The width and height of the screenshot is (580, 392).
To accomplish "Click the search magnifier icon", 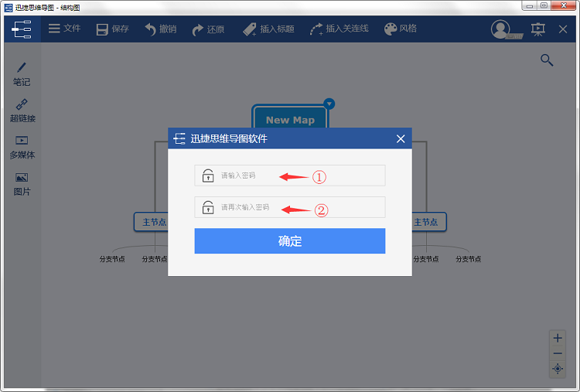I will (546, 60).
